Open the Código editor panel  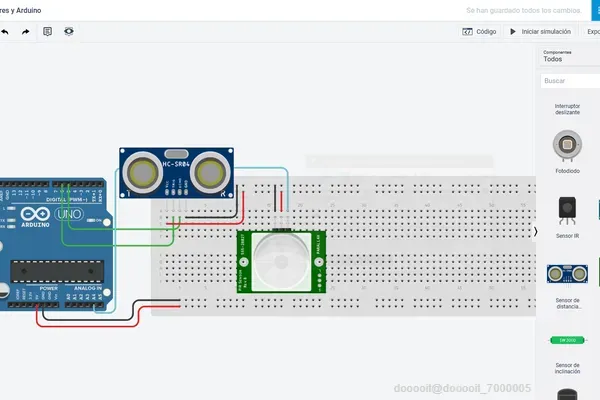479,32
